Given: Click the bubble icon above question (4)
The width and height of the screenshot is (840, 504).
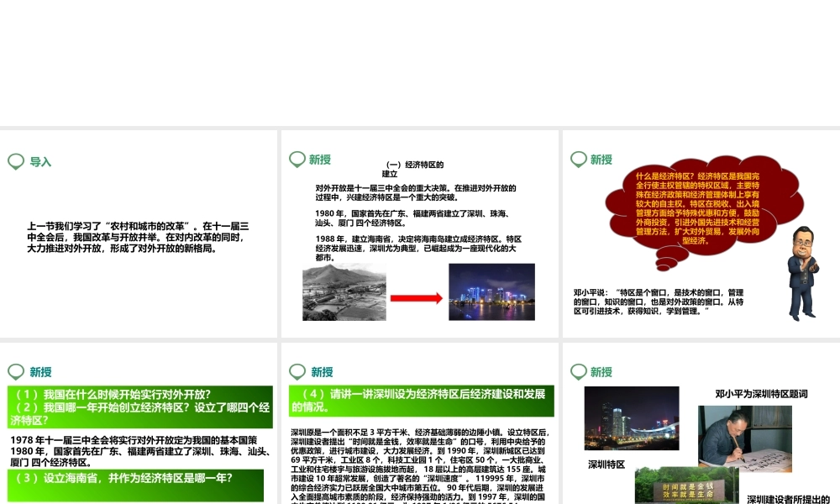Looking at the screenshot, I should [x=297, y=372].
